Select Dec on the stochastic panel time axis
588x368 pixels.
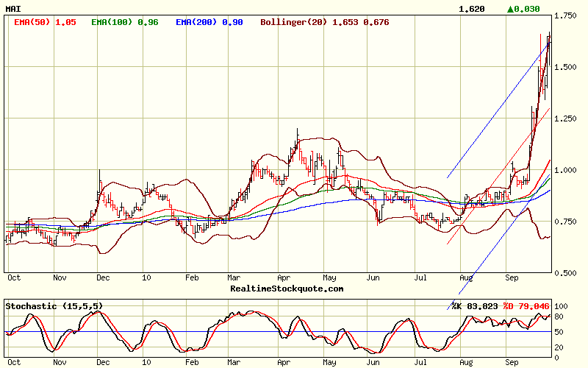coord(103,363)
